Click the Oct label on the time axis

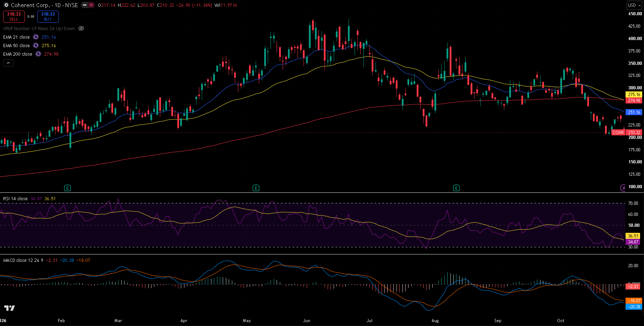pos(561,321)
